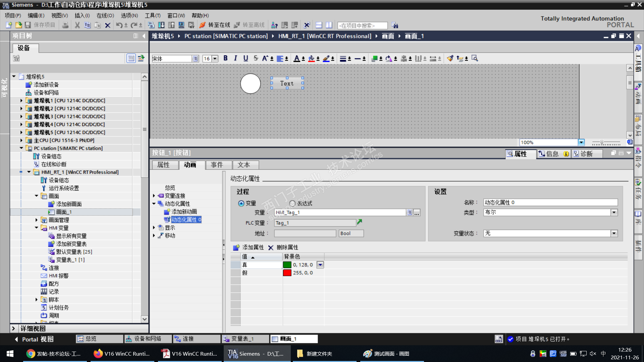Open the 选项(N) menu
Image resolution: width=644 pixels, height=362 pixels.
click(x=129, y=15)
